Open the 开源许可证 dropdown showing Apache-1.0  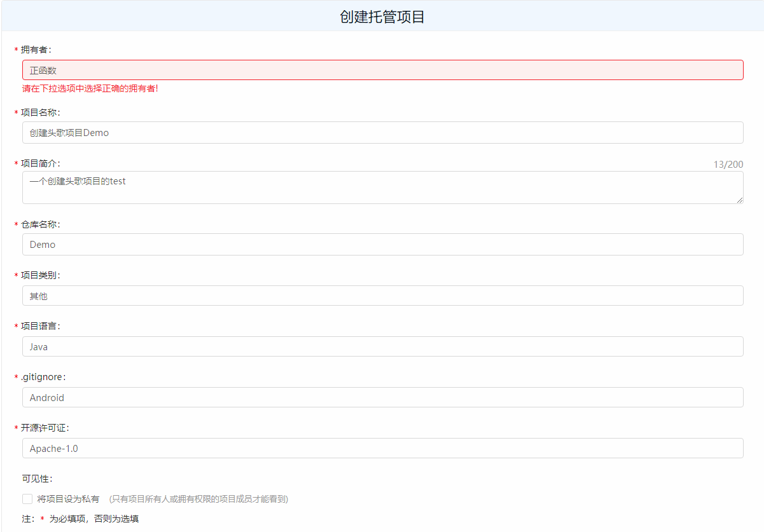click(x=382, y=448)
